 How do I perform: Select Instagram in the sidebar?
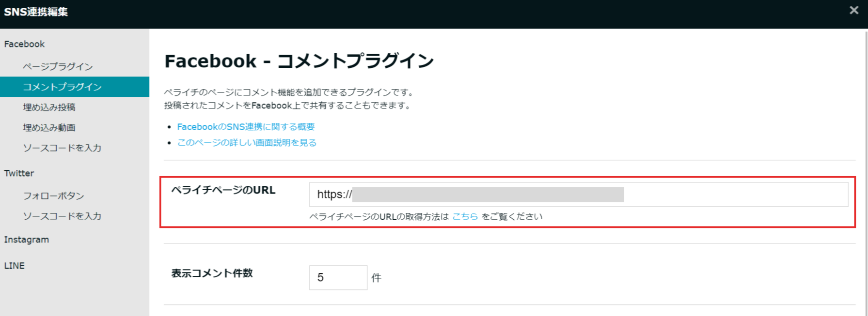click(26, 240)
